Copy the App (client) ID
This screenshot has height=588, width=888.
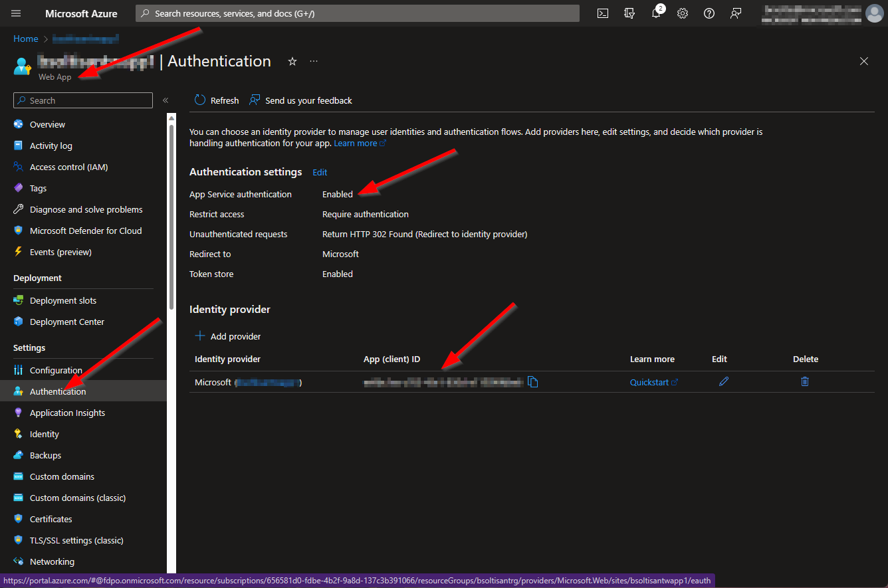tap(532, 382)
